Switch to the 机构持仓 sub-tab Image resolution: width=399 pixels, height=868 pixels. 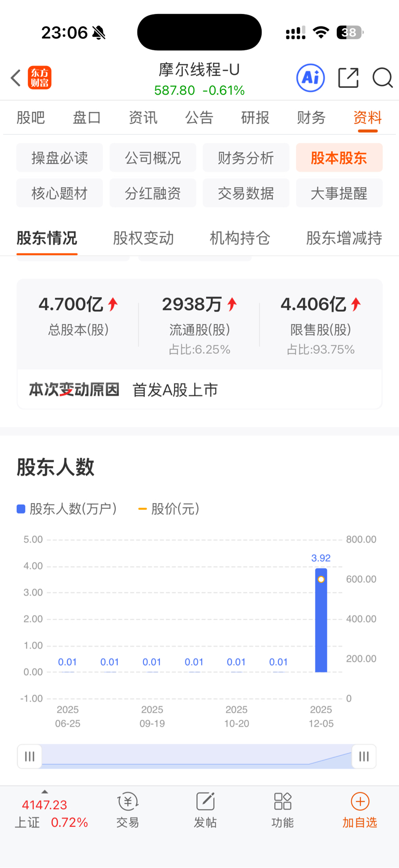tap(240, 238)
